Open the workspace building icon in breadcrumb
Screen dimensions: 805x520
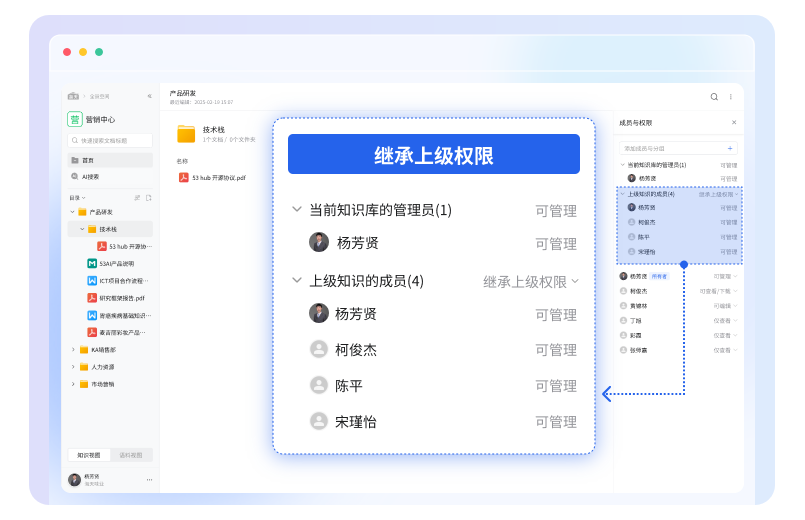click(73, 96)
